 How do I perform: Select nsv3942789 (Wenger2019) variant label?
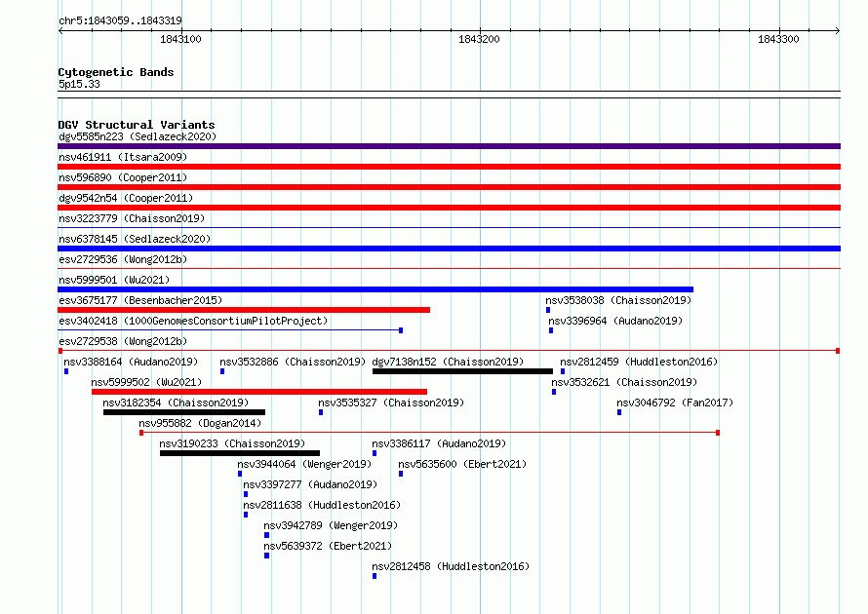pos(331,525)
